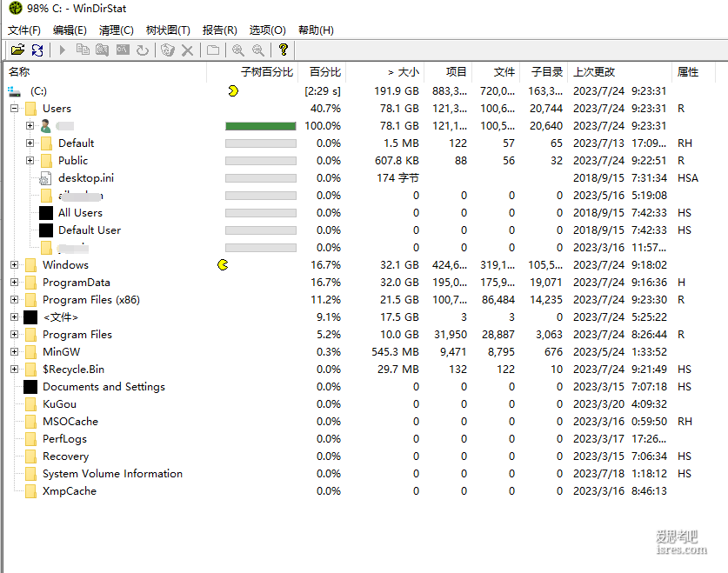
Task: Open the 选项(O) menu
Action: 267,30
